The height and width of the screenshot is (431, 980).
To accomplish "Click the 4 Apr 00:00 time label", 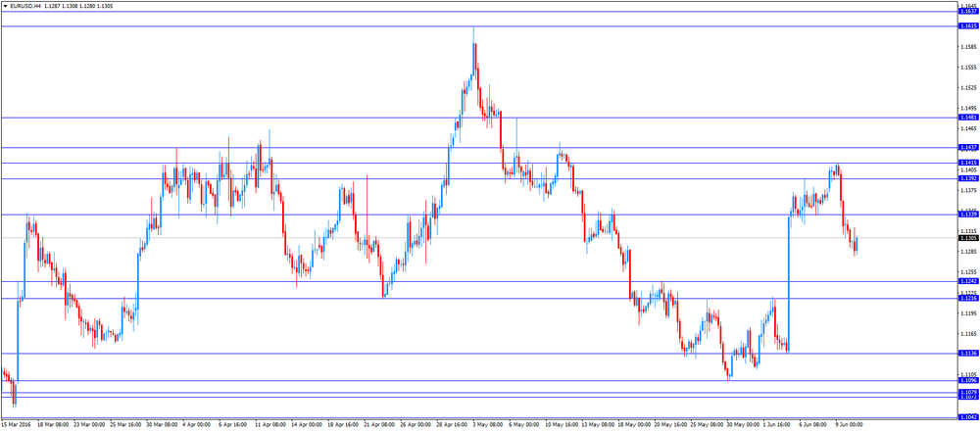I will click(198, 424).
